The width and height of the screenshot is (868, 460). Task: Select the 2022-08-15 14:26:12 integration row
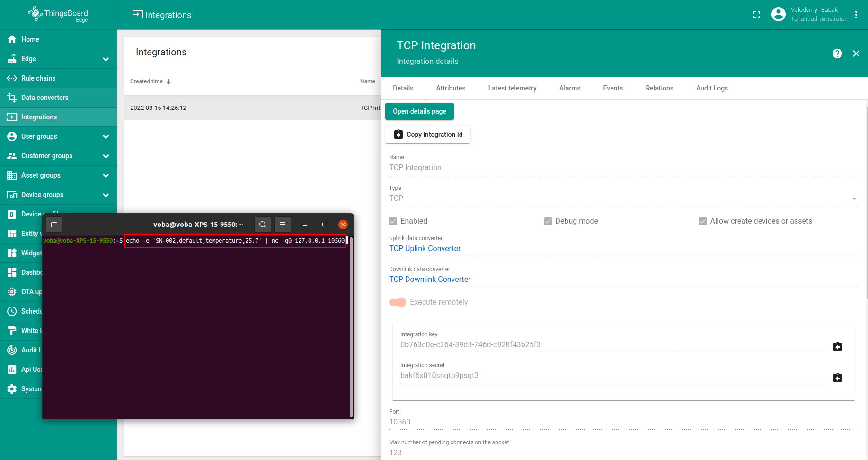(253, 108)
